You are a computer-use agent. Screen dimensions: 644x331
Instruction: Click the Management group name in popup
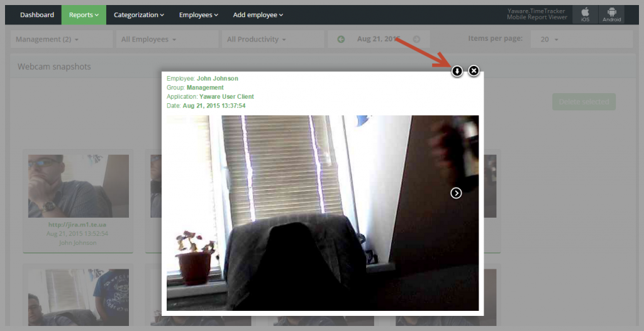point(205,87)
